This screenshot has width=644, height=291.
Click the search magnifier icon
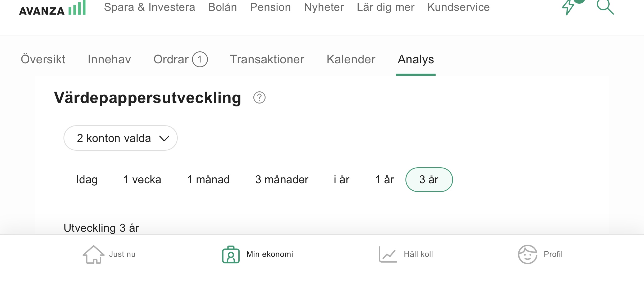pos(605,7)
